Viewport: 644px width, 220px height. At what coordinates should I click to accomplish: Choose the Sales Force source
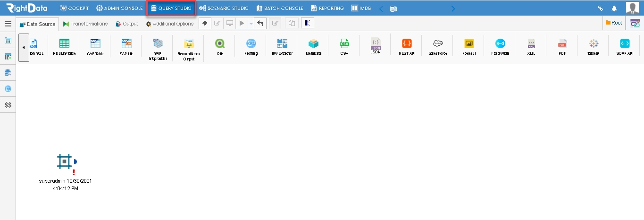(438, 47)
